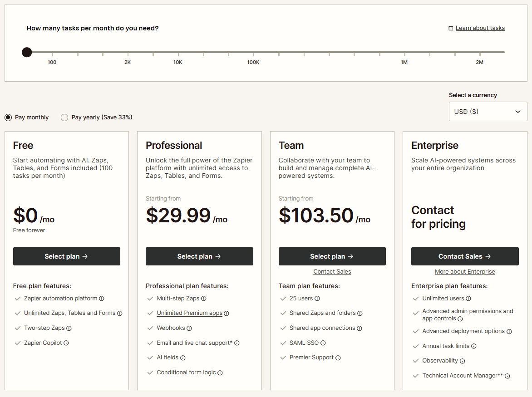
Task: Click info icon next to Multi-step Zaps
Action: [x=203, y=299]
